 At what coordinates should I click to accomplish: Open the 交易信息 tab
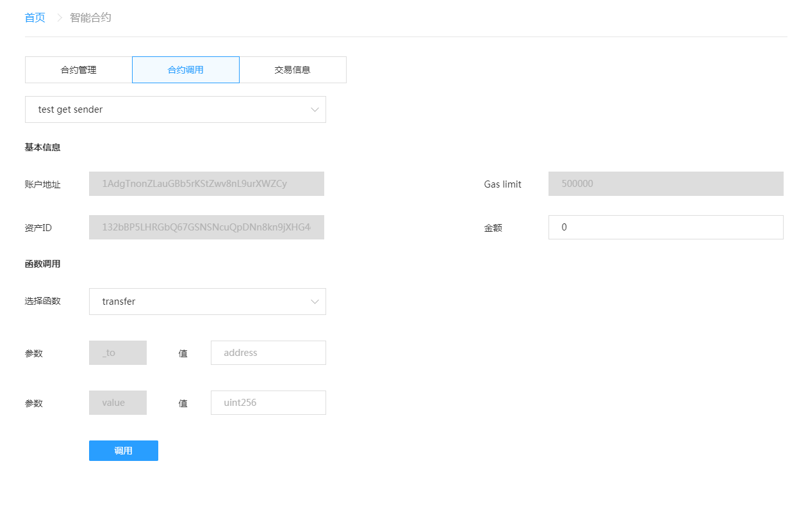[x=292, y=70]
